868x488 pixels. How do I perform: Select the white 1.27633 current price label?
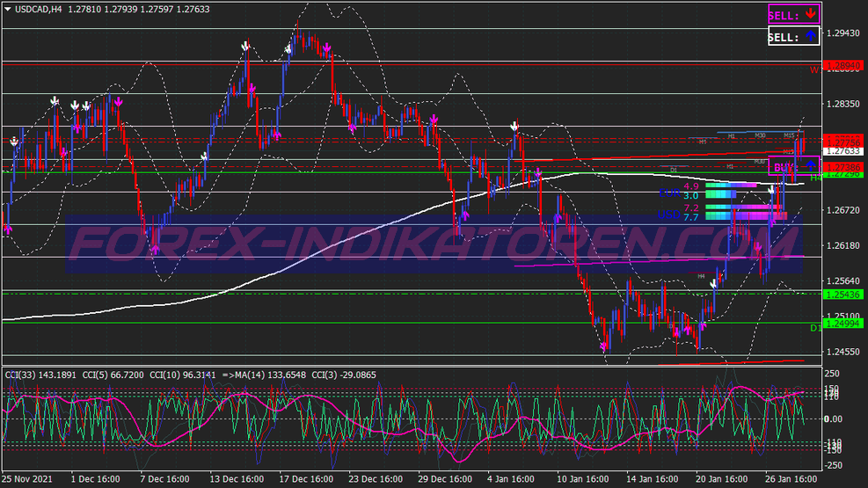click(843, 151)
